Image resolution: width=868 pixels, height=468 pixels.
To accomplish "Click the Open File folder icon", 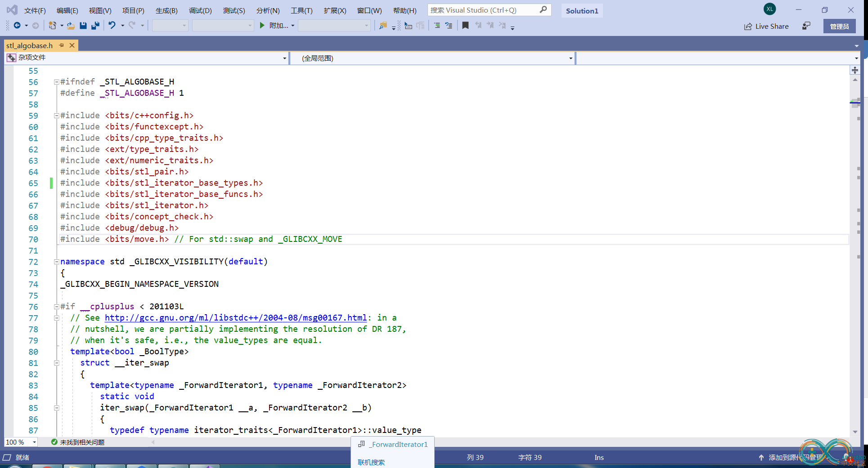I will point(71,26).
